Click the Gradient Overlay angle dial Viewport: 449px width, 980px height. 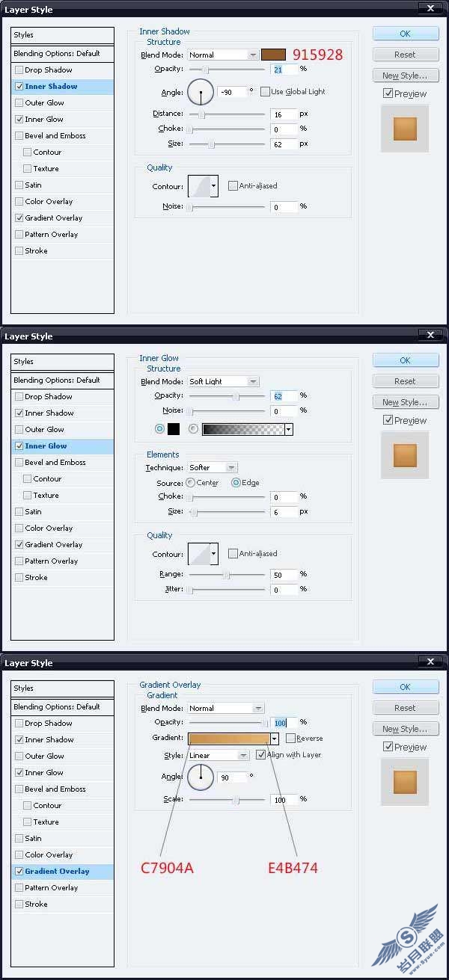(200, 778)
